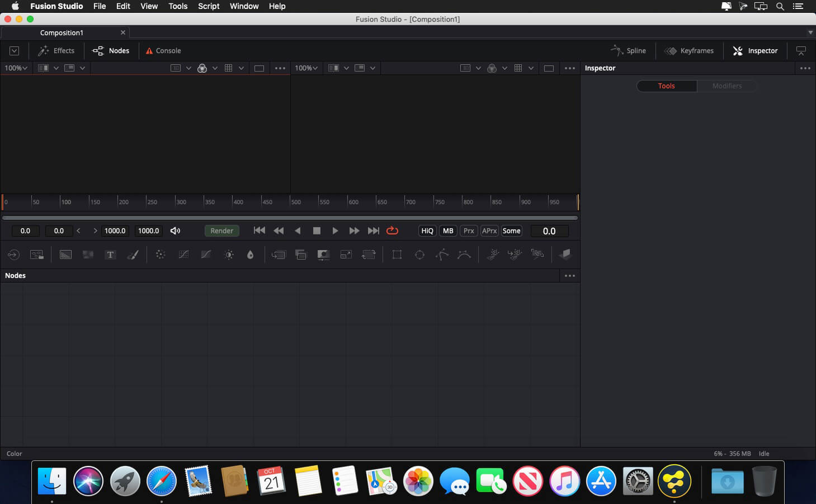Viewport: 816px width, 504px height.
Task: Click the Render button
Action: tap(221, 231)
